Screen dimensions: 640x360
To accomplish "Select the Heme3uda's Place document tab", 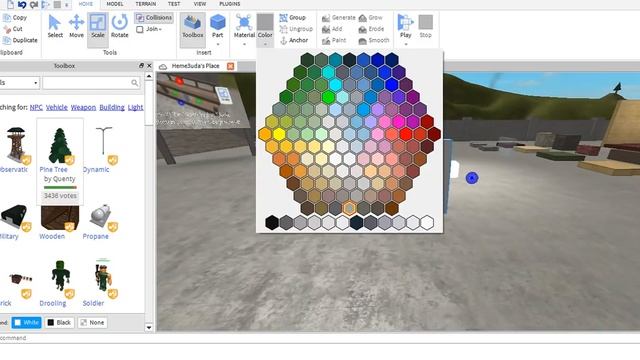I will coord(196,66).
